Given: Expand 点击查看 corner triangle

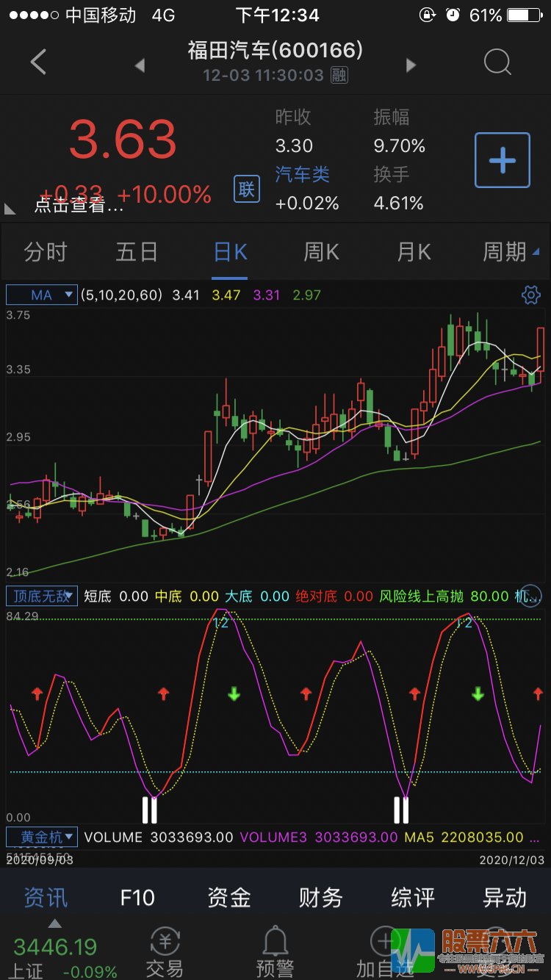Looking at the screenshot, I should [x=10, y=209].
